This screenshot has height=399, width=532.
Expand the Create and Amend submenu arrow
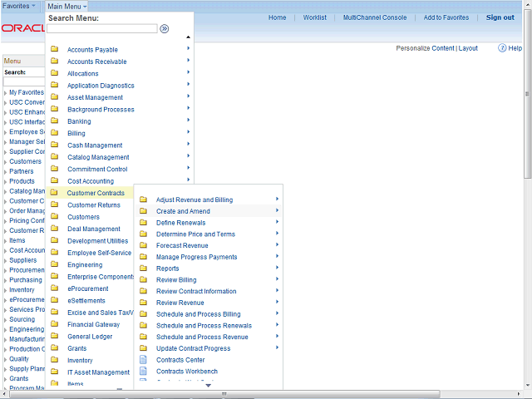pos(277,211)
